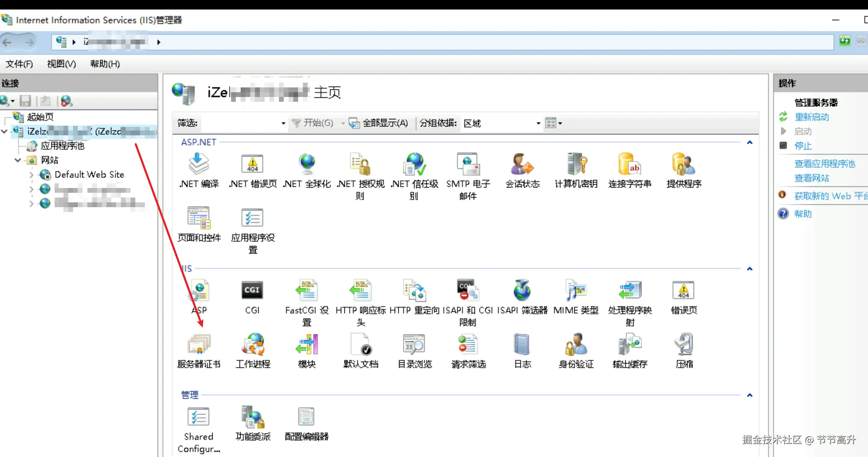Open the .NET 编译 icon

(199, 164)
